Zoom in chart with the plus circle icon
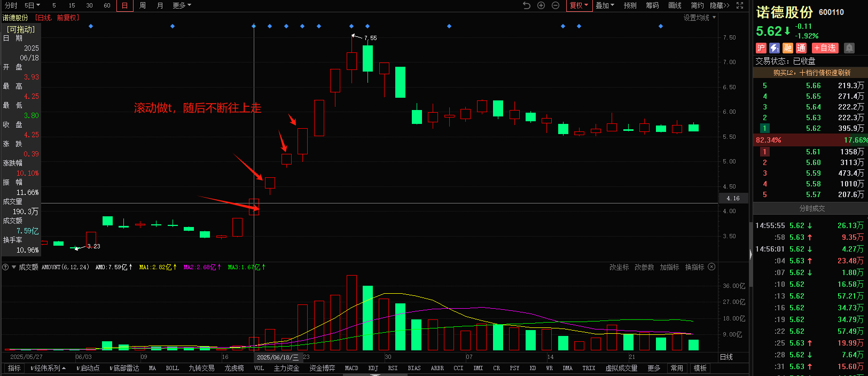 coord(541,5)
